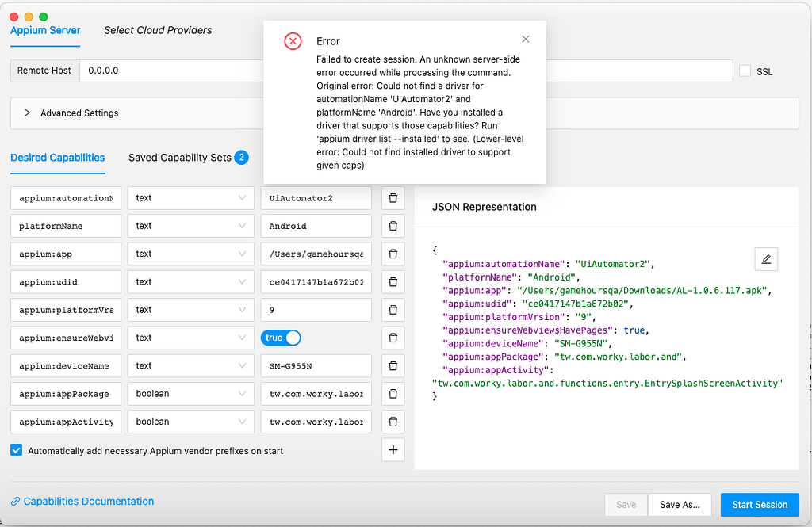The image size is (812, 527).
Task: Delete the appium:udid capability row
Action: click(x=393, y=281)
